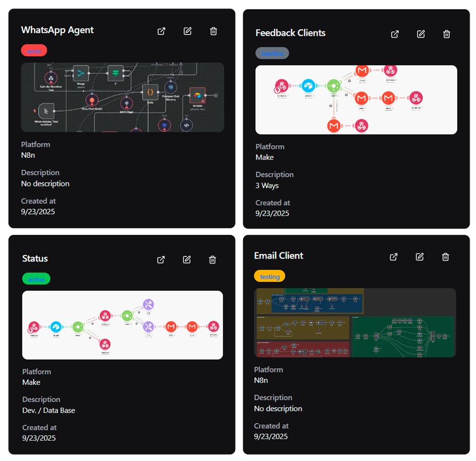
Task: Delete the Email Client workflow
Action: click(446, 257)
